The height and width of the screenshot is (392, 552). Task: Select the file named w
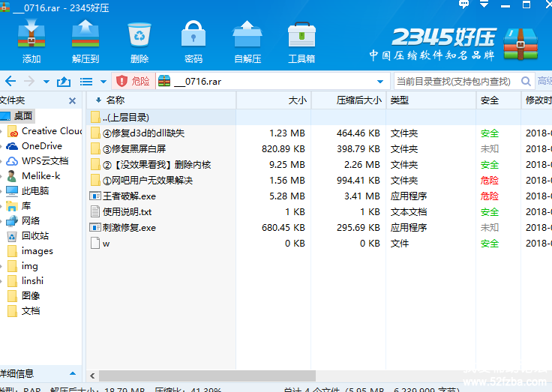[x=319, y=244]
